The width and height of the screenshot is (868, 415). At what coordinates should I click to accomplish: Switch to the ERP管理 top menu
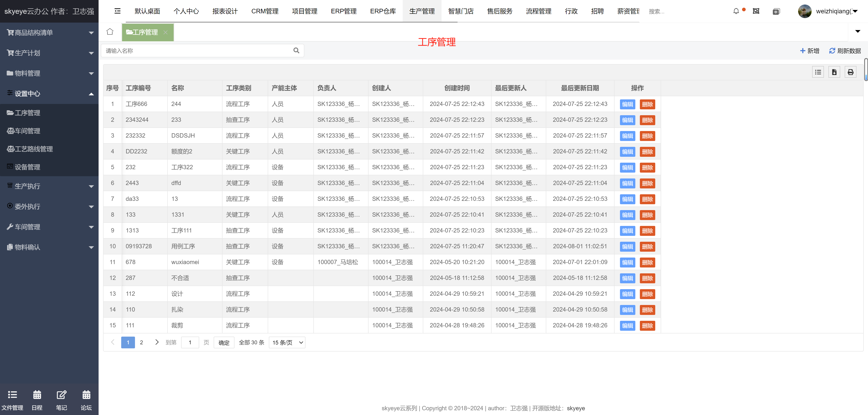tap(343, 11)
